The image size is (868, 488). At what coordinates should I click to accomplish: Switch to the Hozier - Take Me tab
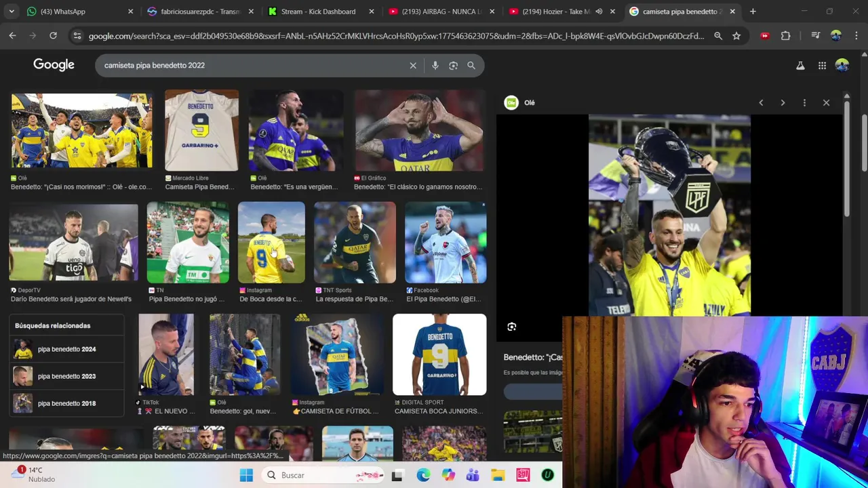click(561, 12)
